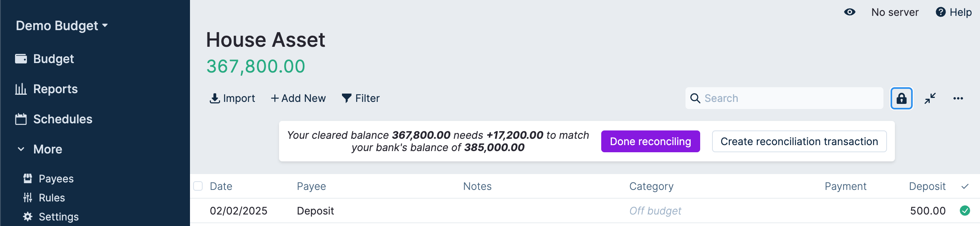980x226 pixels.
Task: Open Reports via the chart icon
Action: 21,89
